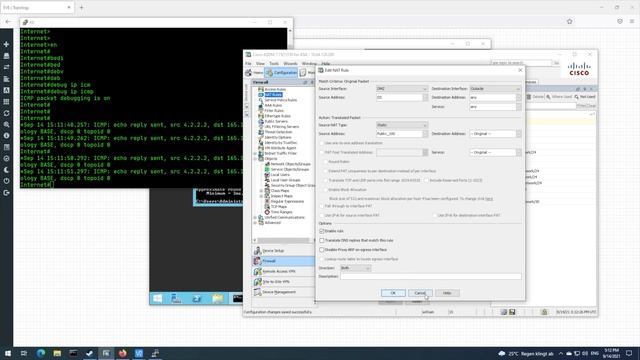Image resolution: width=640 pixels, height=360 pixels.
Task: Expand the Objects node in Firewall tree
Action: click(x=256, y=159)
